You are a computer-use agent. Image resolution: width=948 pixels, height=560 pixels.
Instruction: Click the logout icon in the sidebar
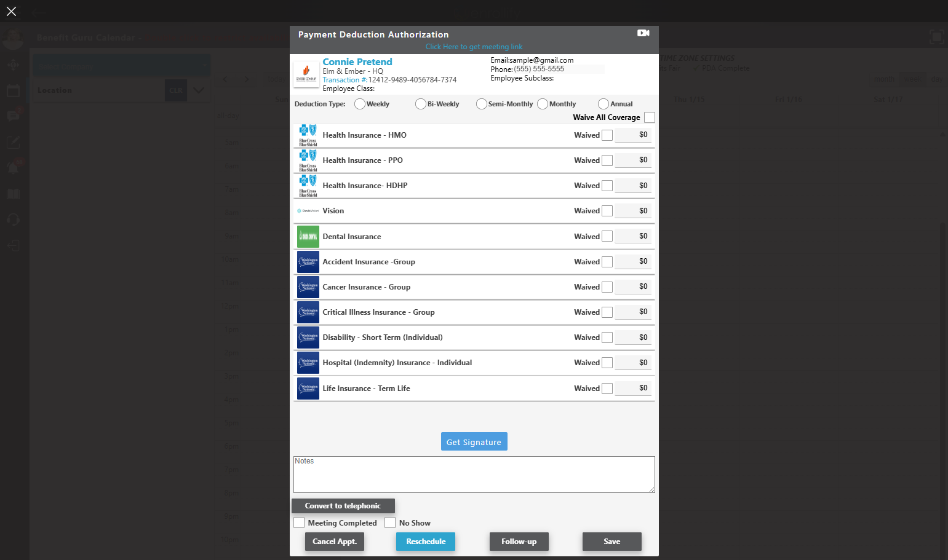(x=13, y=246)
